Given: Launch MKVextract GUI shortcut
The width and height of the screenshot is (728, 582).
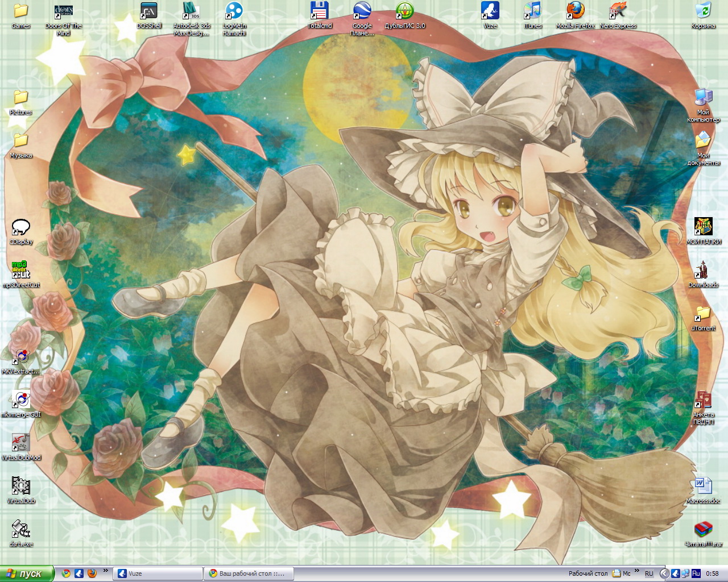Looking at the screenshot, I should click(21, 361).
